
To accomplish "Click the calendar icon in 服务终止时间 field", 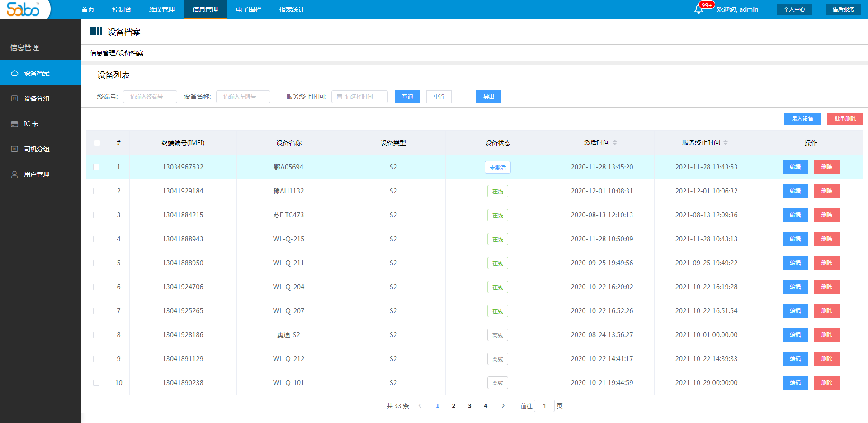I will point(340,97).
